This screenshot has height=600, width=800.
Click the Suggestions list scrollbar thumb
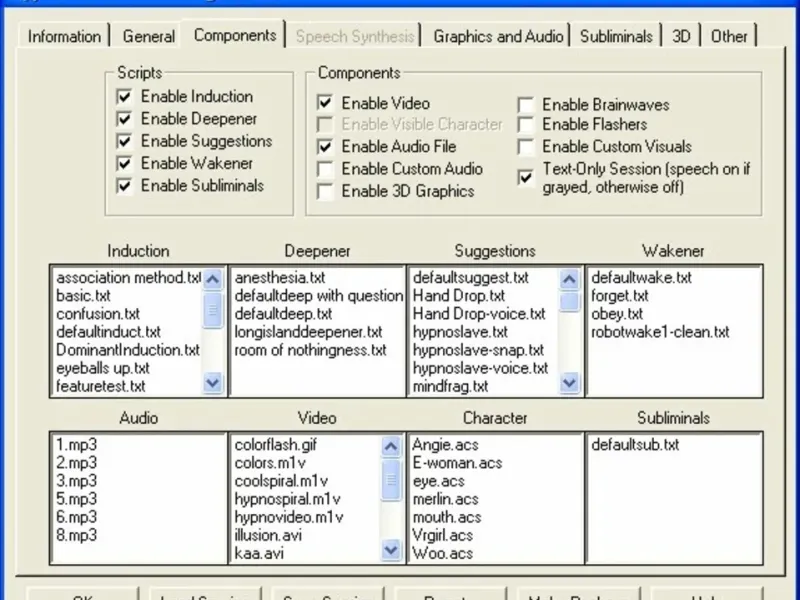click(x=569, y=301)
